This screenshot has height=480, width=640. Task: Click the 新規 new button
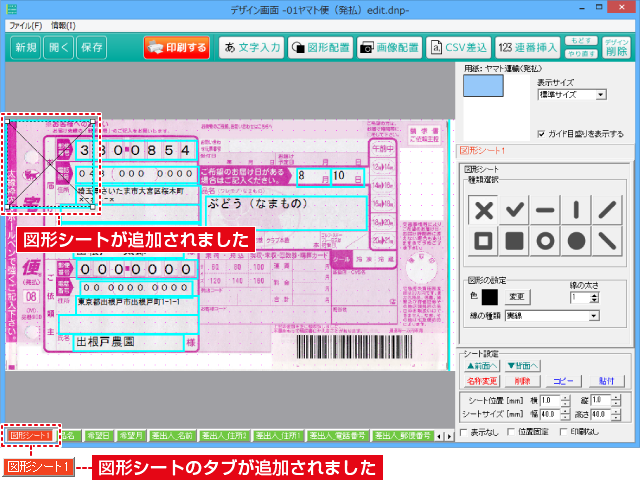tap(25, 48)
